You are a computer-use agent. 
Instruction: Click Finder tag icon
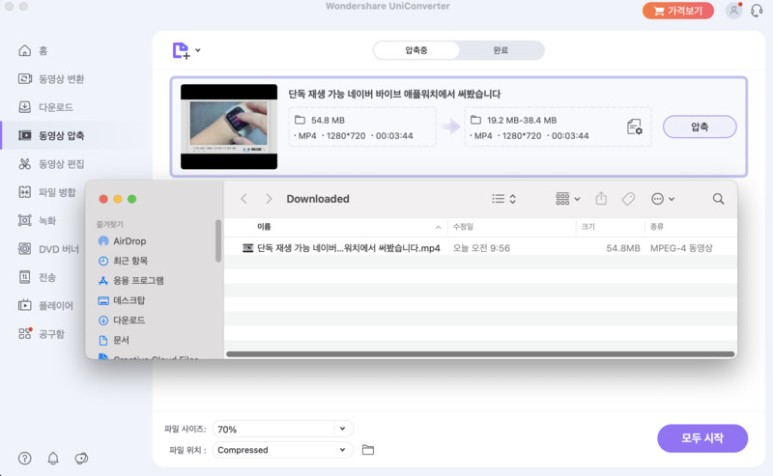pyautogui.click(x=628, y=199)
